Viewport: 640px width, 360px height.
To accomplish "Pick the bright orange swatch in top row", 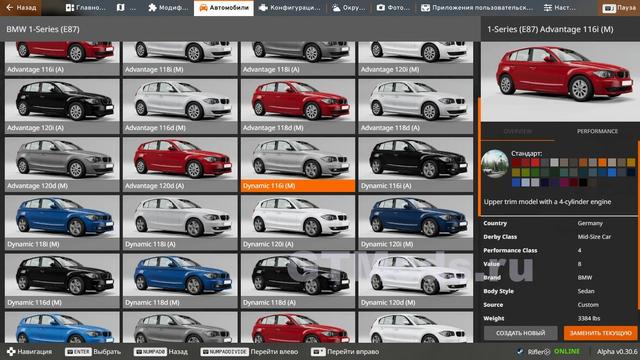I will 602,162.
